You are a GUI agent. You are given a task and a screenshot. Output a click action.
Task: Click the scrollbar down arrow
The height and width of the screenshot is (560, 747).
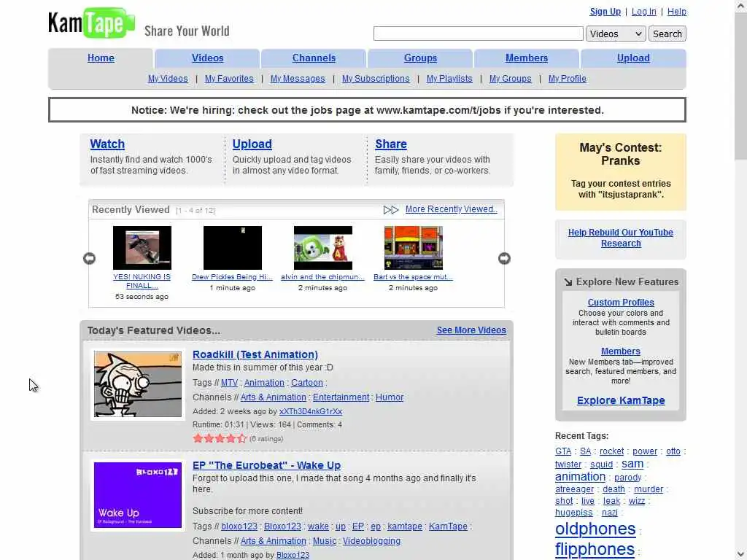[x=741, y=554]
